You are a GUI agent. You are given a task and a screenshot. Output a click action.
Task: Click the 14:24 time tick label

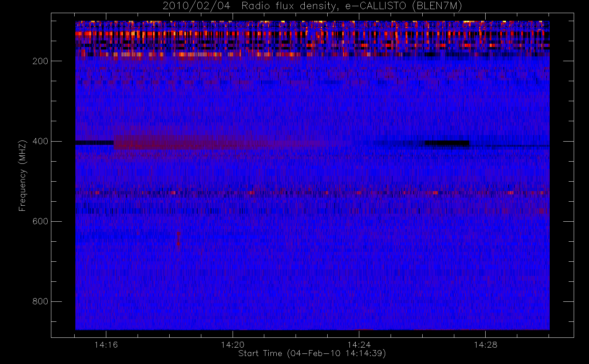[x=359, y=345]
